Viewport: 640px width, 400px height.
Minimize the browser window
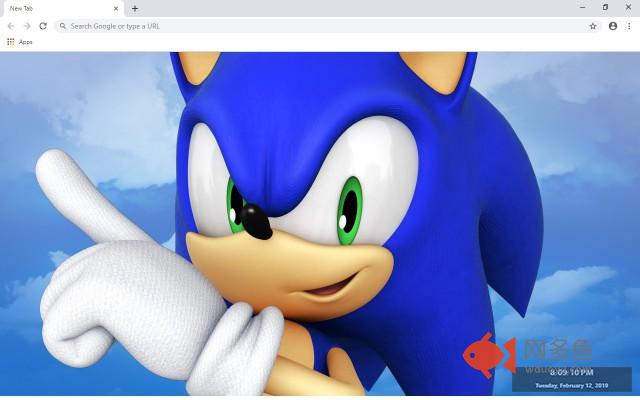pyautogui.click(x=582, y=7)
